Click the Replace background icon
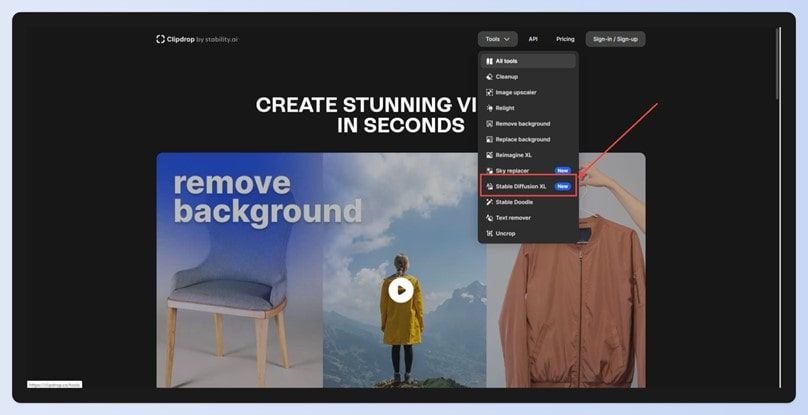The image size is (808, 415). [490, 139]
